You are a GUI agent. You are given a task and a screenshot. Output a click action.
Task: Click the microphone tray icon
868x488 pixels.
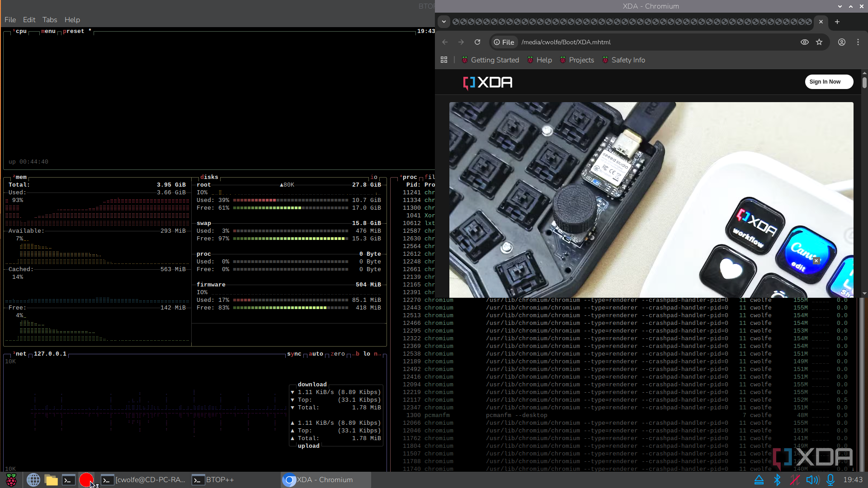pos(830,480)
